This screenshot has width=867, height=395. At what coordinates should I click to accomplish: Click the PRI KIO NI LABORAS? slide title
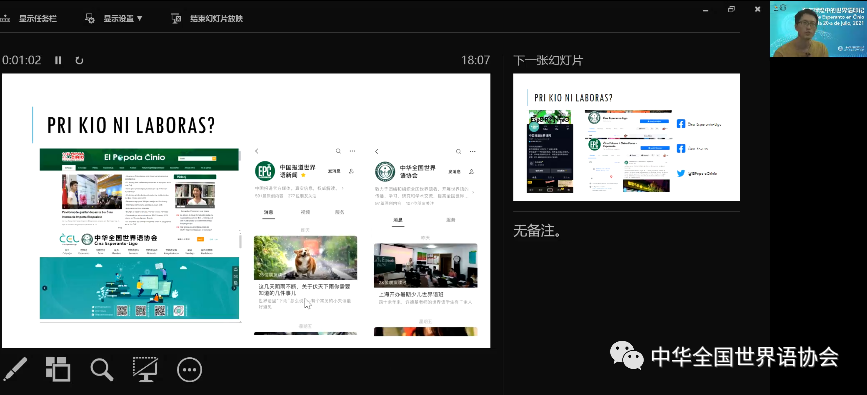[x=131, y=126]
